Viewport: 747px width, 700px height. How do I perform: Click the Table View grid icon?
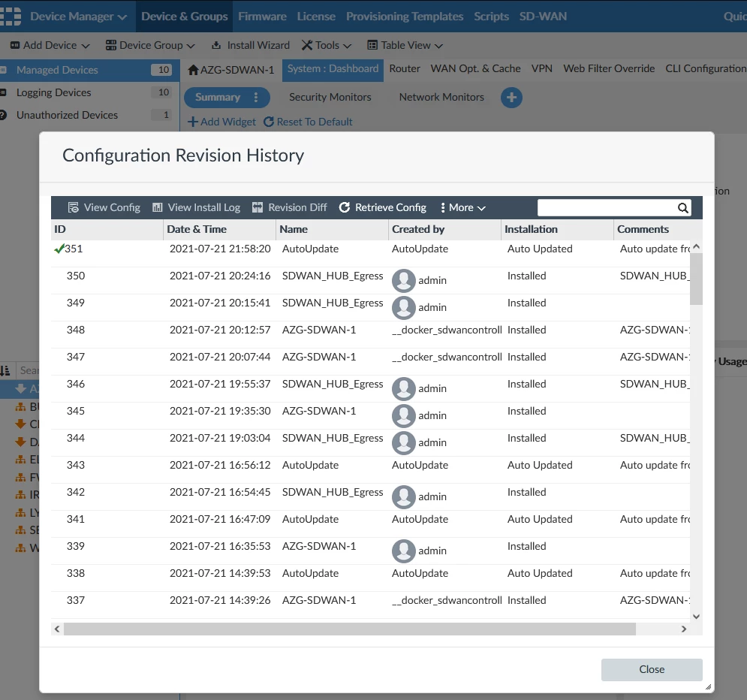point(372,45)
